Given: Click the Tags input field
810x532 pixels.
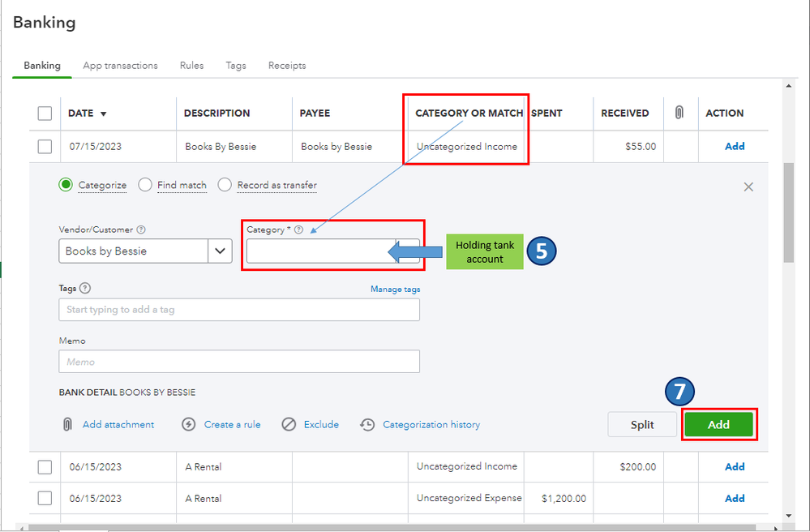Looking at the screenshot, I should 239,309.
